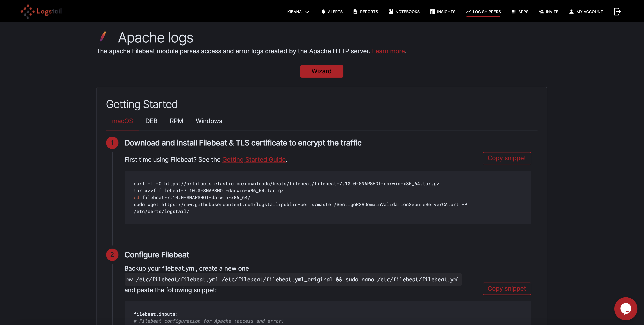Click the Log Shippers chart icon

468,12
